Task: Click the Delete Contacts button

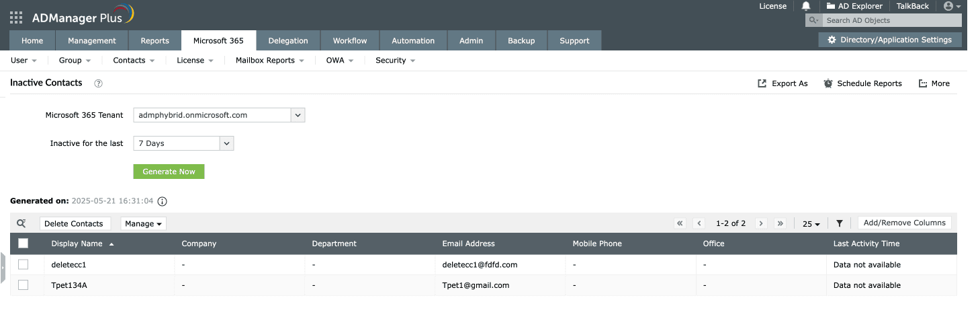Action: pyautogui.click(x=74, y=223)
